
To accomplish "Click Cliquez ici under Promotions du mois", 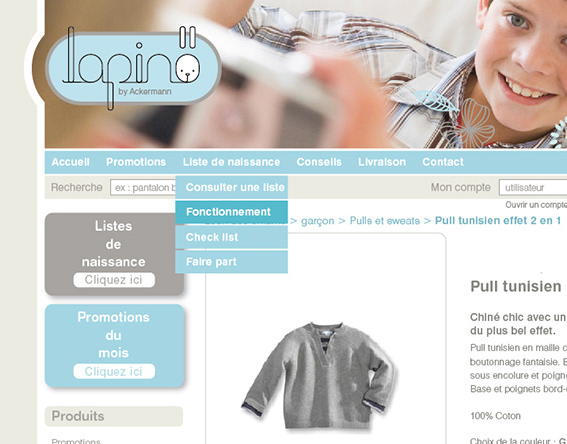I will click(x=114, y=371).
